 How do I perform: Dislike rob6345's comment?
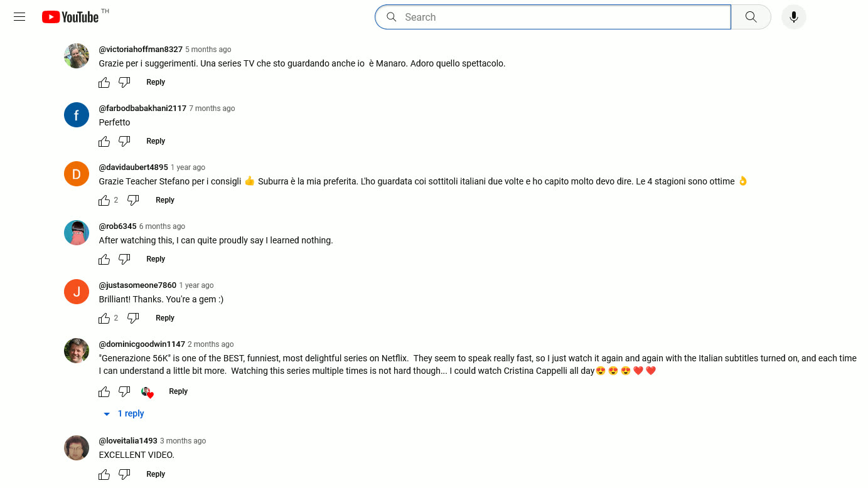tap(124, 259)
